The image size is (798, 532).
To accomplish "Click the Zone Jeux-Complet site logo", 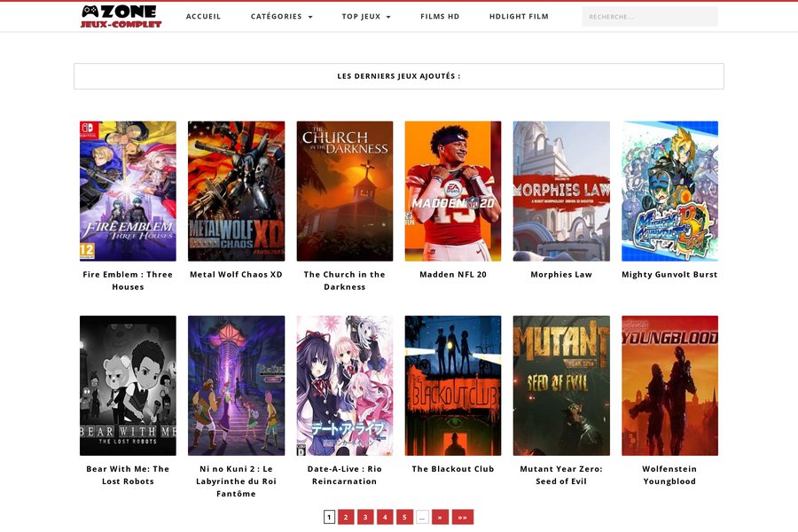I will click(121, 16).
